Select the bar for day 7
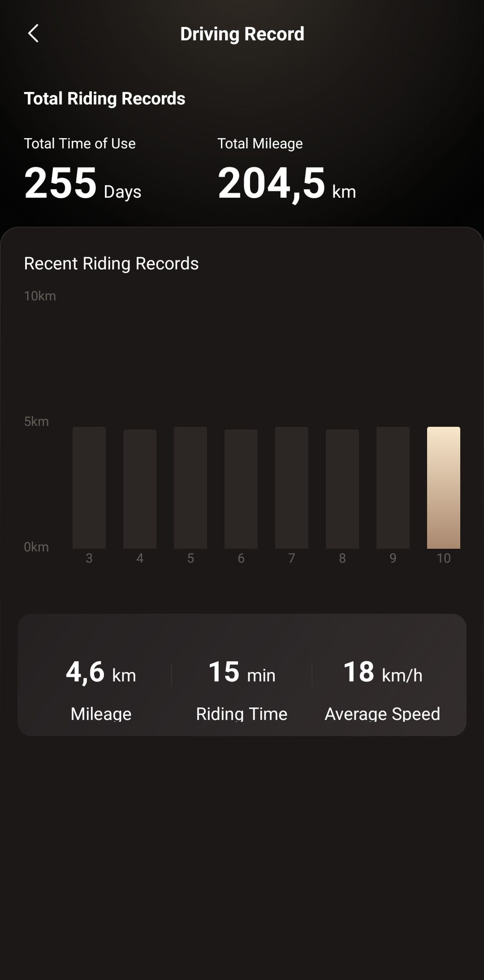 click(x=291, y=487)
